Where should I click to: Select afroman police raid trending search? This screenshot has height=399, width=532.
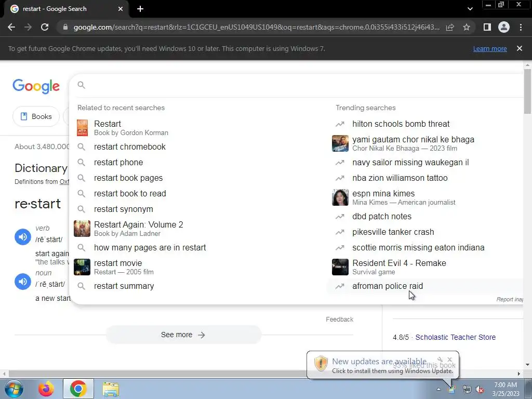(x=426, y=286)
